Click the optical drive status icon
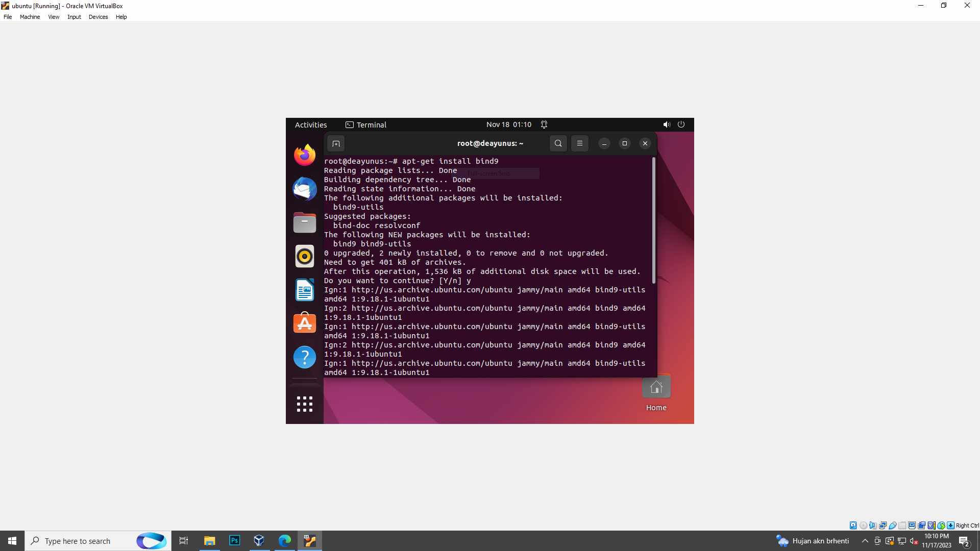 (x=863, y=525)
